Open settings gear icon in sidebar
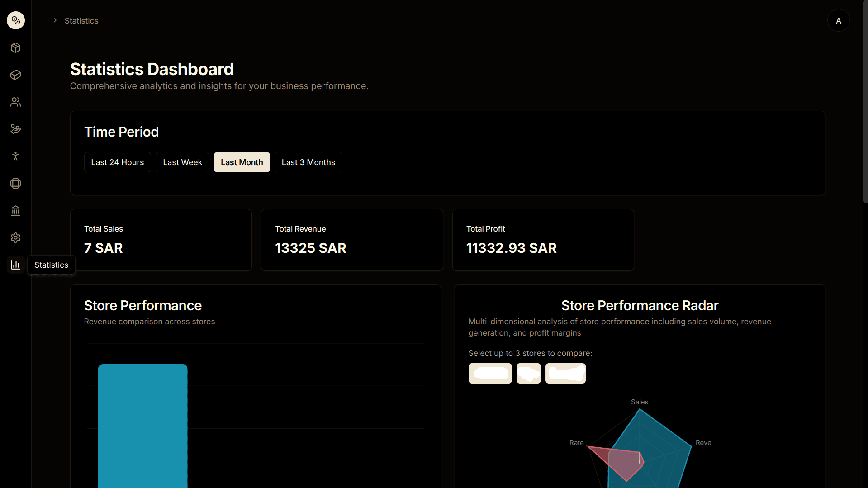 pos(16,238)
